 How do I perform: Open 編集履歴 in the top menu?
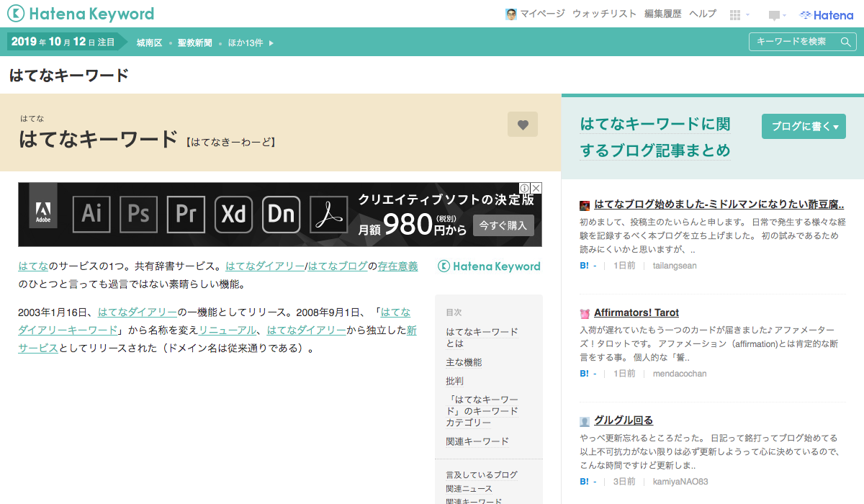coord(662,14)
